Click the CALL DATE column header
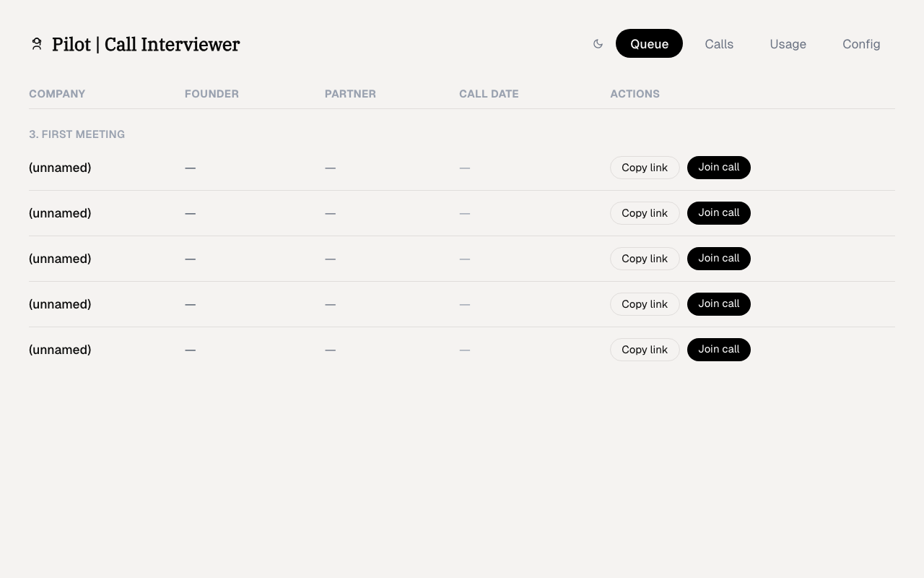This screenshot has height=578, width=924. tap(489, 94)
